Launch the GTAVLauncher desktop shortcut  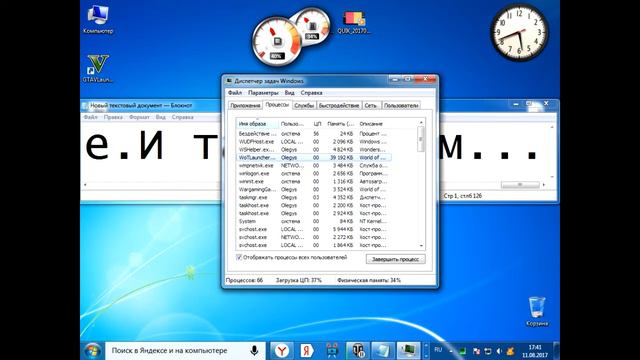click(x=98, y=69)
